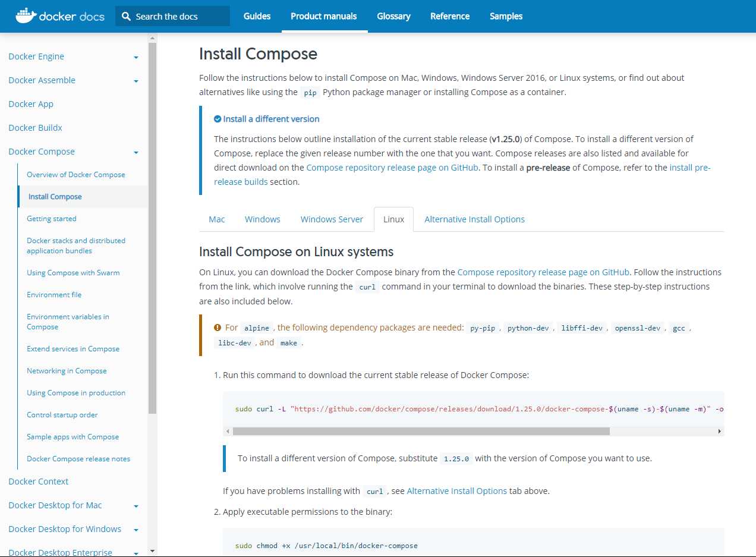Open Networking in Compose
Image resolution: width=756 pixels, height=557 pixels.
pos(67,371)
